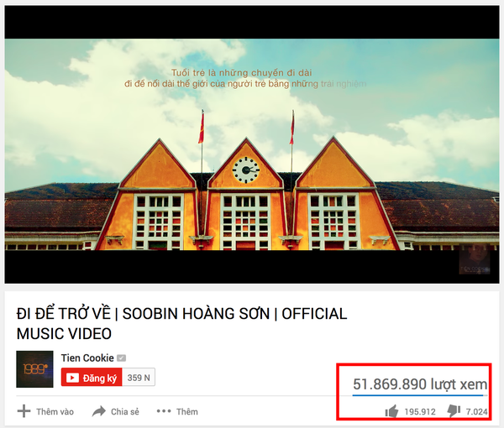Open the three-dots Thêm menu
Screen dimensions: 504x428
[164, 411]
